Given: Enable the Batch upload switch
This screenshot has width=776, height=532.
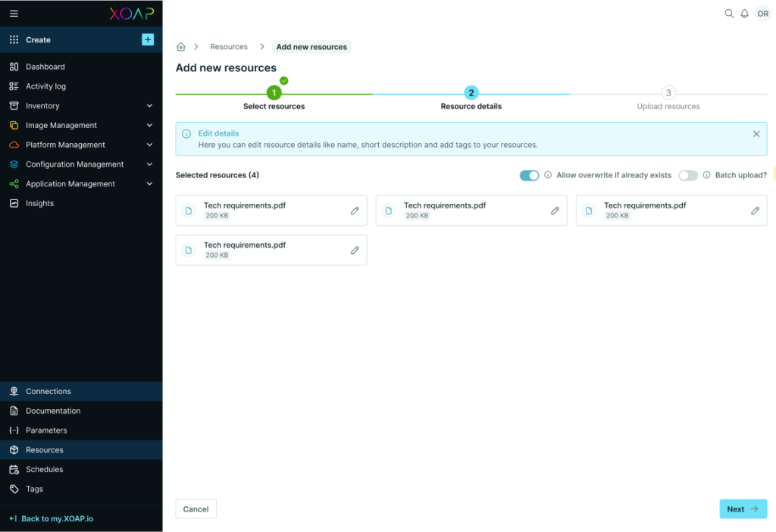Looking at the screenshot, I should [688, 175].
